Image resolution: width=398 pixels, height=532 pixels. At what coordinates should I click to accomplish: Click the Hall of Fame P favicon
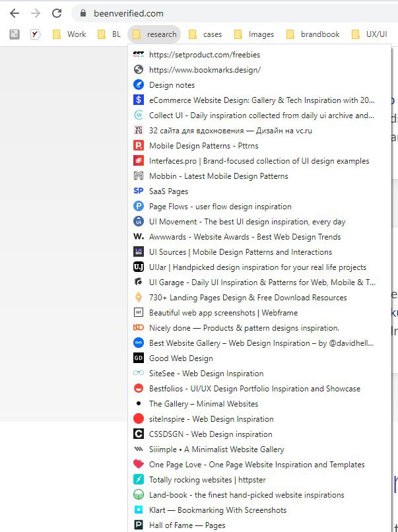[x=139, y=525]
